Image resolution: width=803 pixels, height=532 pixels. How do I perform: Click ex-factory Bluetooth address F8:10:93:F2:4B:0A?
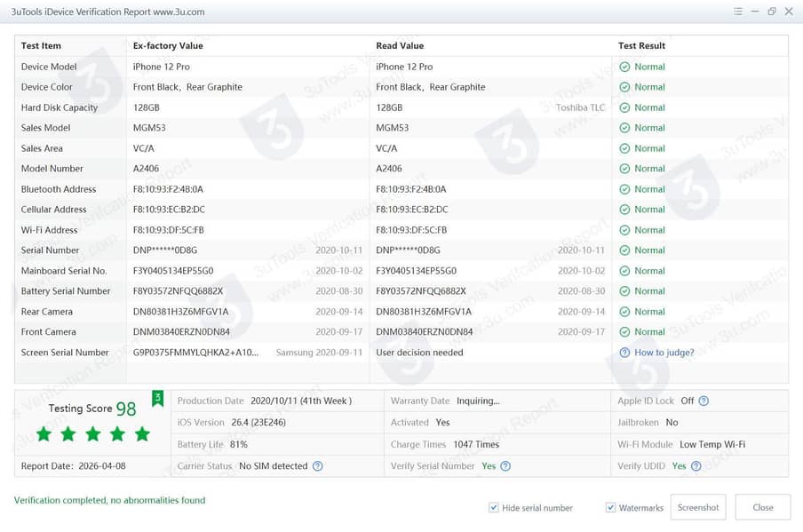(168, 189)
